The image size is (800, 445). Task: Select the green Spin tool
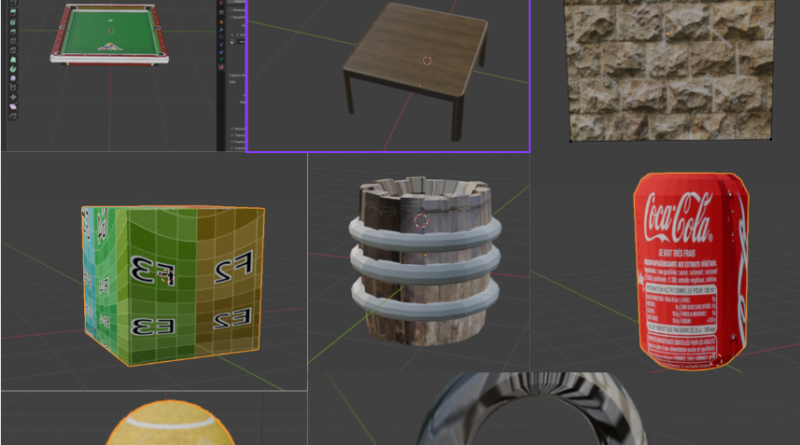pos(13,69)
